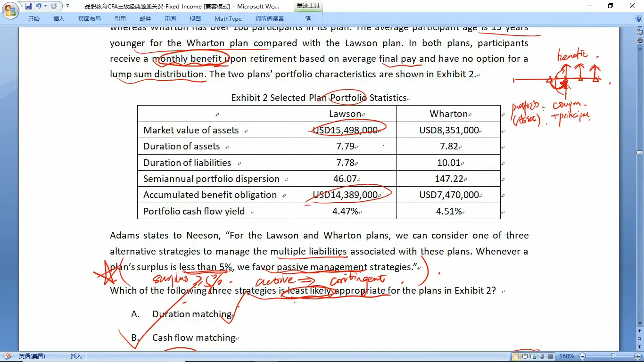
Task: Click the USD8,351,000 table cell
Action: click(x=448, y=131)
